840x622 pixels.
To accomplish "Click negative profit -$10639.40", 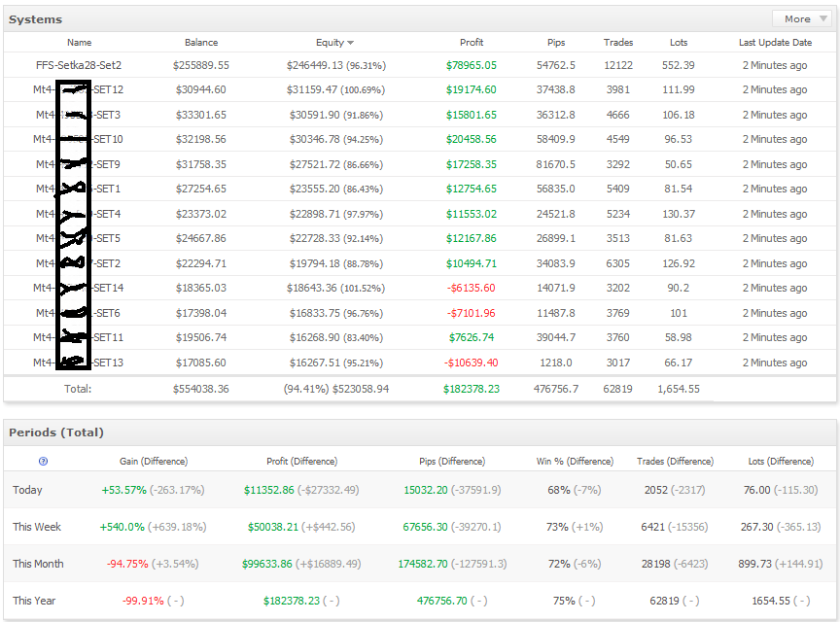I will tap(472, 363).
